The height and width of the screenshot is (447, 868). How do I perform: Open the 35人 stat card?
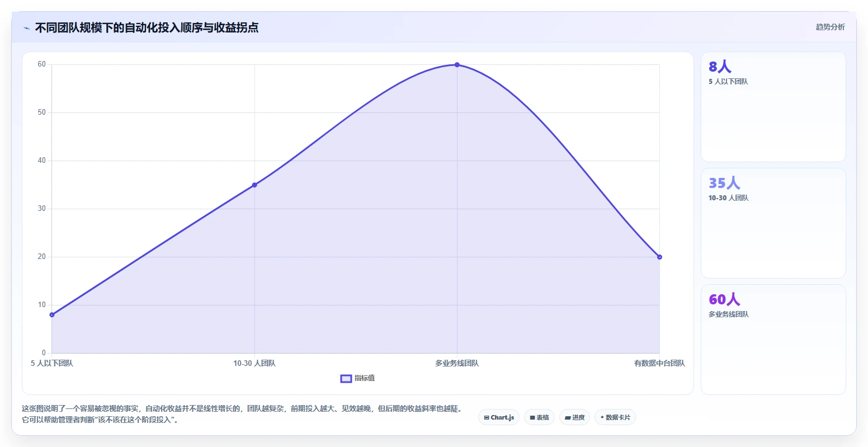click(x=773, y=223)
